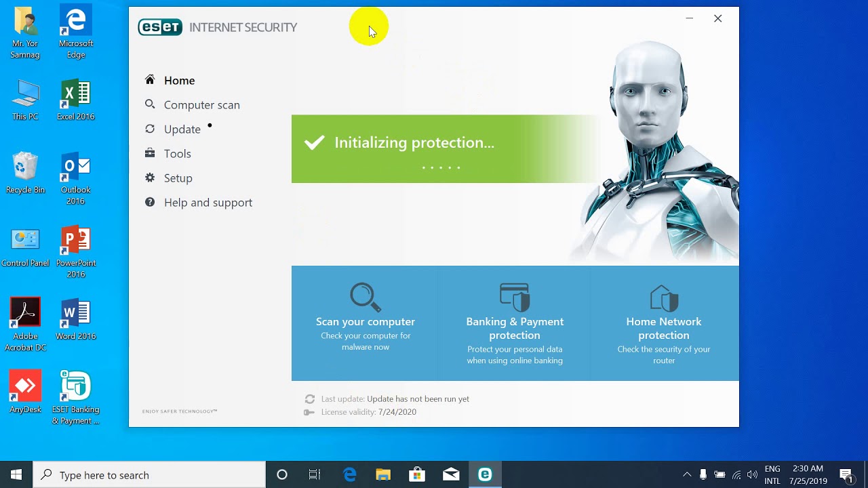Click 'Check the security of your router' text
The width and height of the screenshot is (868, 488).
click(x=664, y=354)
